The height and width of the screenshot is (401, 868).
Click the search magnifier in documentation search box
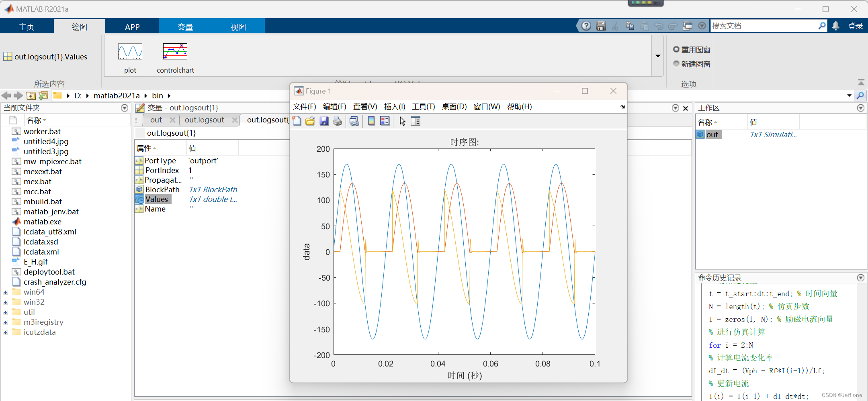(822, 26)
